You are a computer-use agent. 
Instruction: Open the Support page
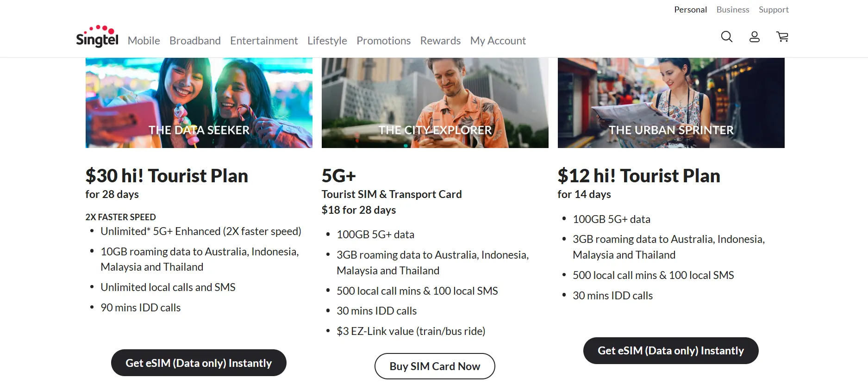[x=773, y=9]
